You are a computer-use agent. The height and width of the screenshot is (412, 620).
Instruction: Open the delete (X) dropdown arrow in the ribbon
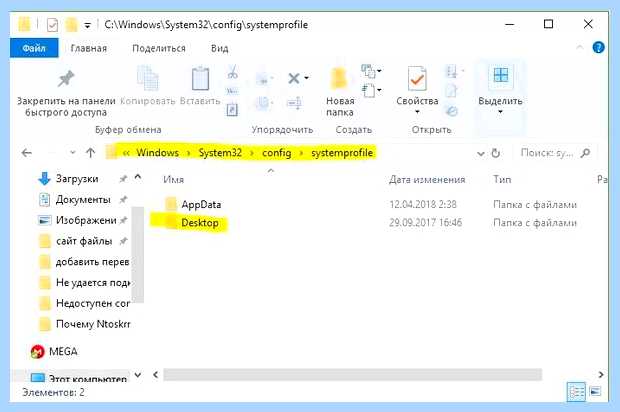coord(306,78)
